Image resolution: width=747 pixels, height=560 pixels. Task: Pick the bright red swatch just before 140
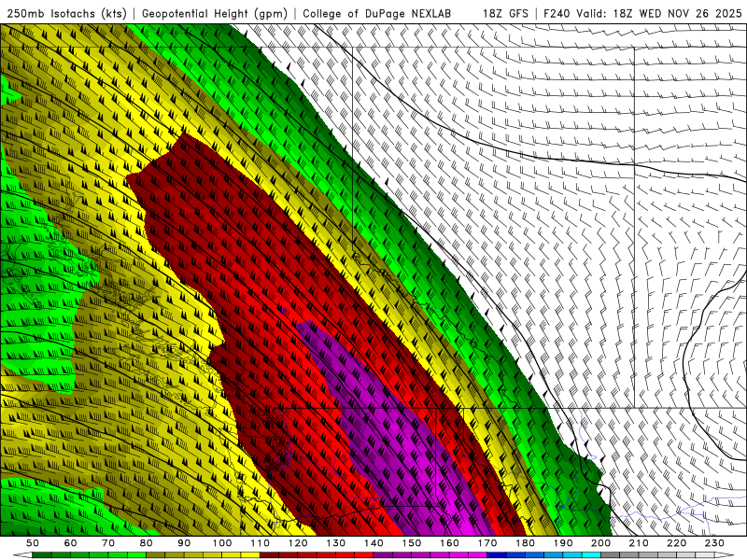[364, 554]
